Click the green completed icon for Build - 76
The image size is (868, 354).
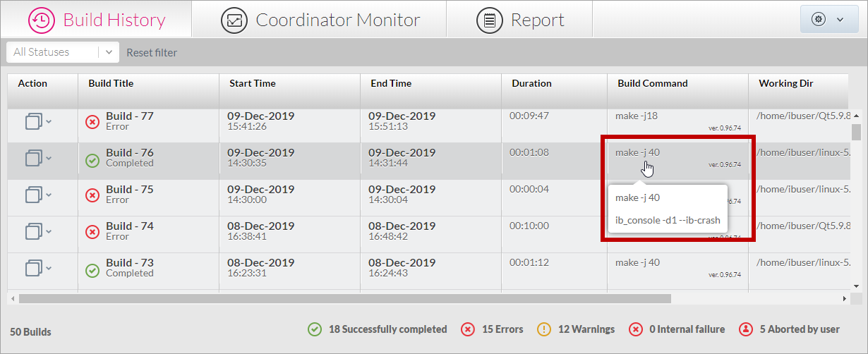point(92,158)
